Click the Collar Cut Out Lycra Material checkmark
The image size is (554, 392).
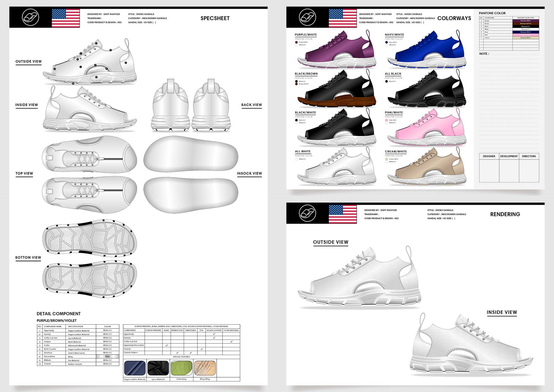(231, 341)
